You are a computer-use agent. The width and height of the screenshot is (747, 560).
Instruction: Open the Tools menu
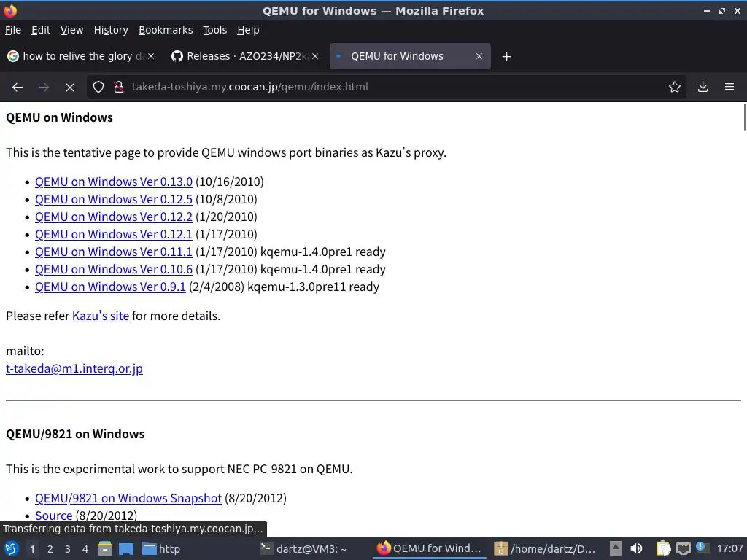215,30
